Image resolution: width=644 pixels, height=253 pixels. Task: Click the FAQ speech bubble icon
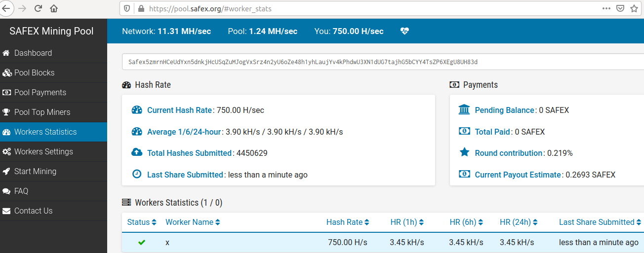click(6, 191)
